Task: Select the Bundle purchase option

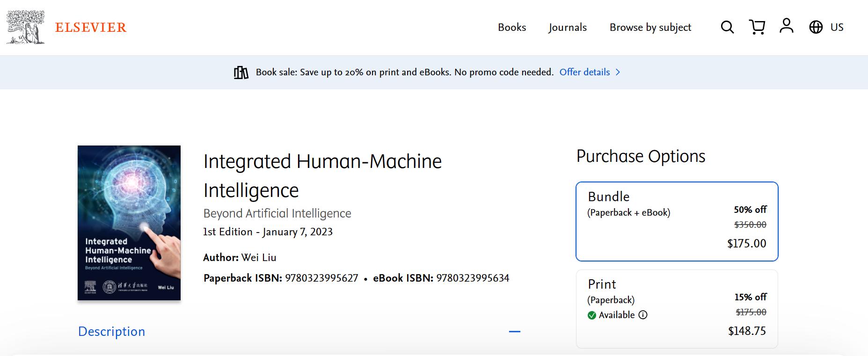Action: (x=677, y=221)
